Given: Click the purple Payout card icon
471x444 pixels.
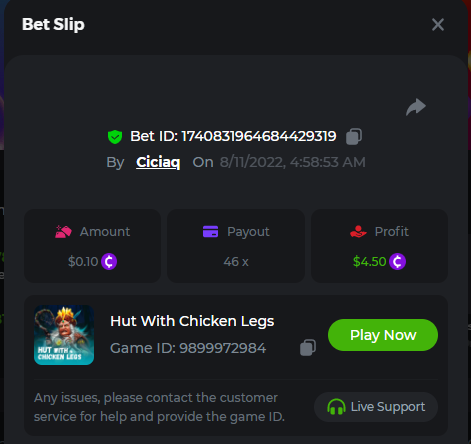Looking at the screenshot, I should tap(211, 232).
